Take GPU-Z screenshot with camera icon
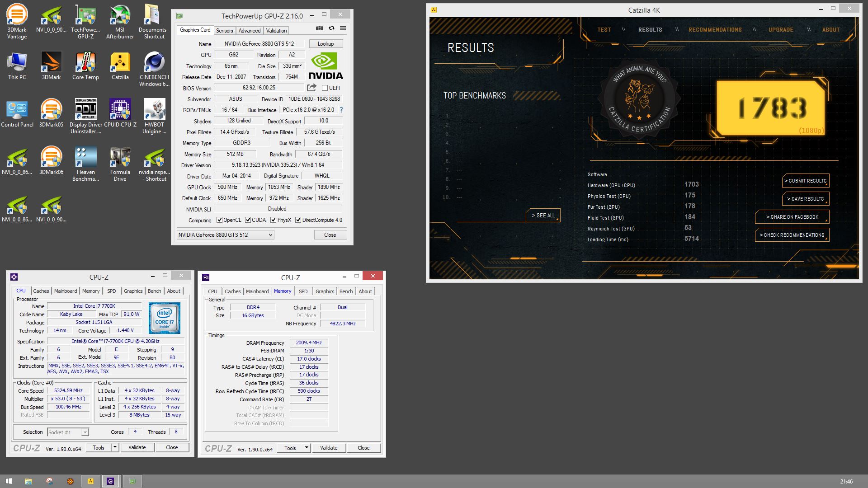 [x=320, y=28]
